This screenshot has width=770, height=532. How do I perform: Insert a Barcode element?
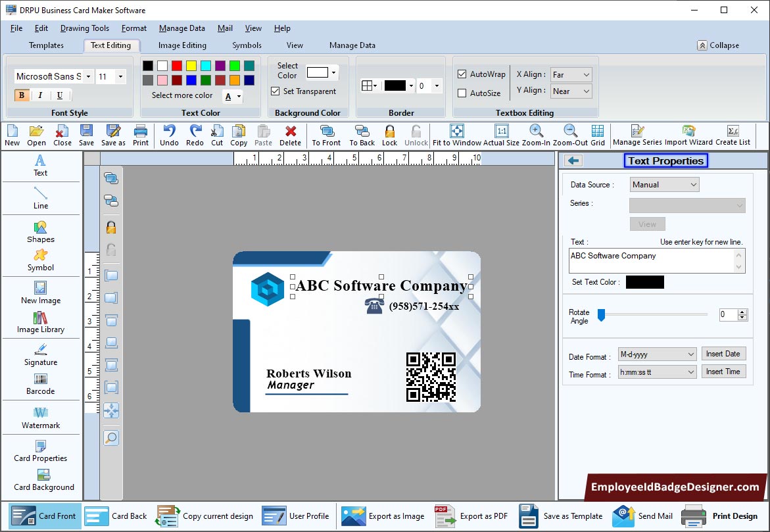click(x=40, y=384)
